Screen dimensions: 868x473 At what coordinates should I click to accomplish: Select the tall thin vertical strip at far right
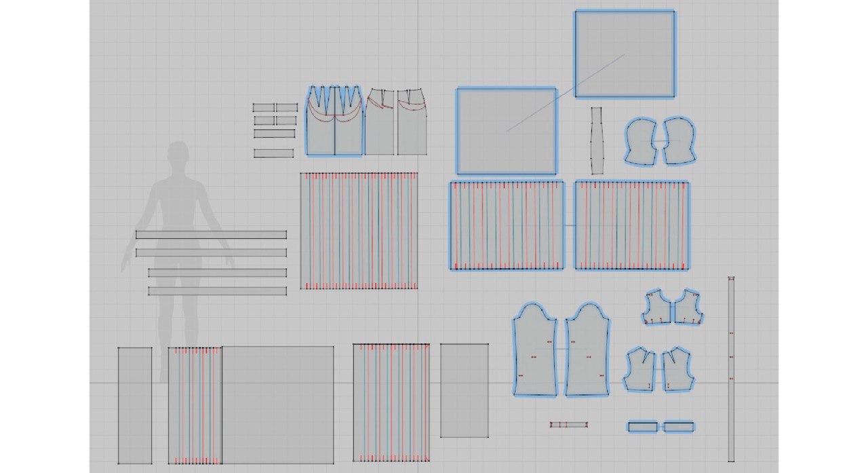(x=731, y=369)
